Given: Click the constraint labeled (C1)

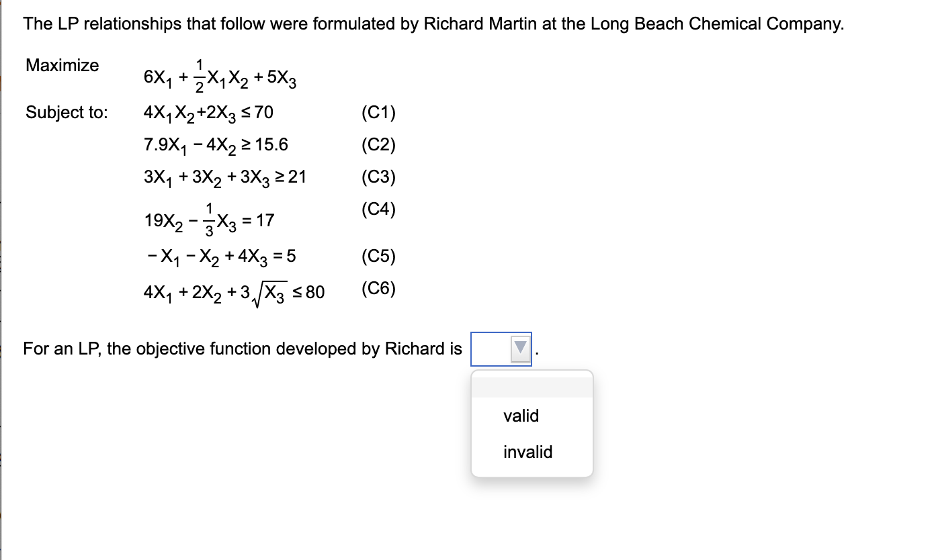Looking at the screenshot, I should [378, 112].
